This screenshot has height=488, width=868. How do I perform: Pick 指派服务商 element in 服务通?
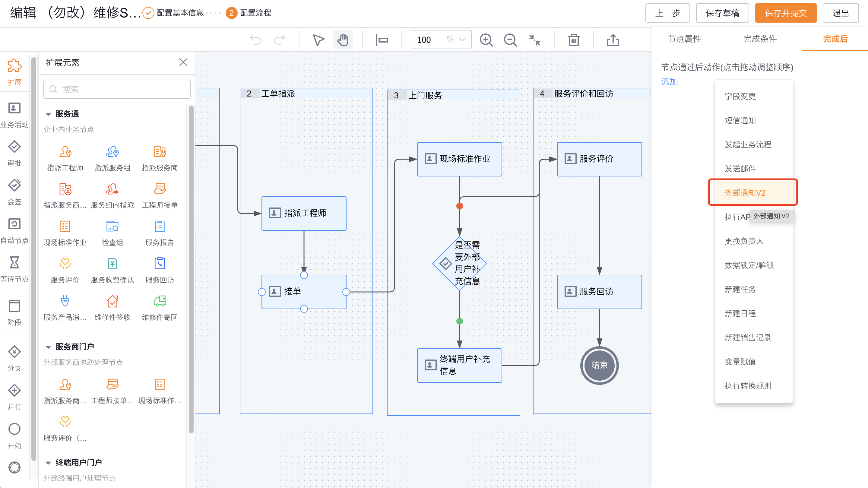pyautogui.click(x=160, y=158)
